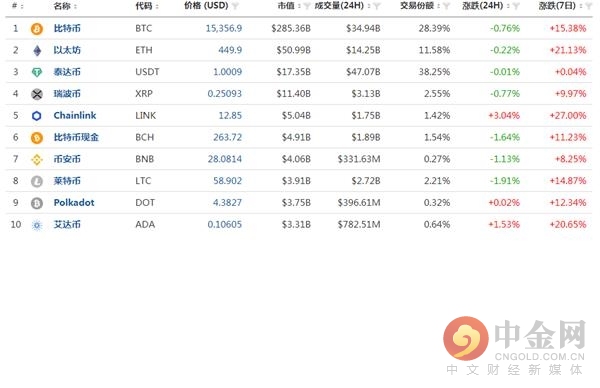Click the Ethereum diamond icon
The width and height of the screenshot is (600, 388).
pos(37,51)
